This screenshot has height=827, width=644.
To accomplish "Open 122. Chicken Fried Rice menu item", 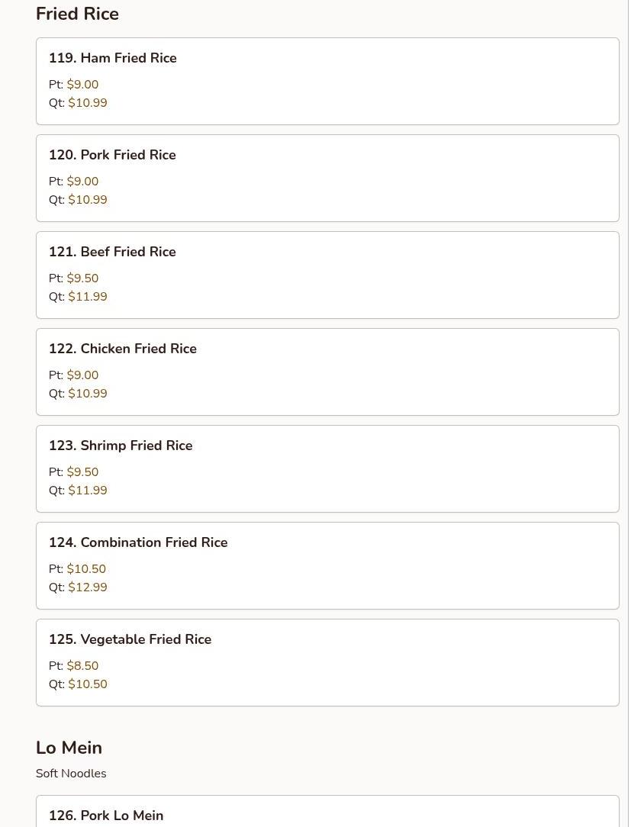I will point(327,372).
